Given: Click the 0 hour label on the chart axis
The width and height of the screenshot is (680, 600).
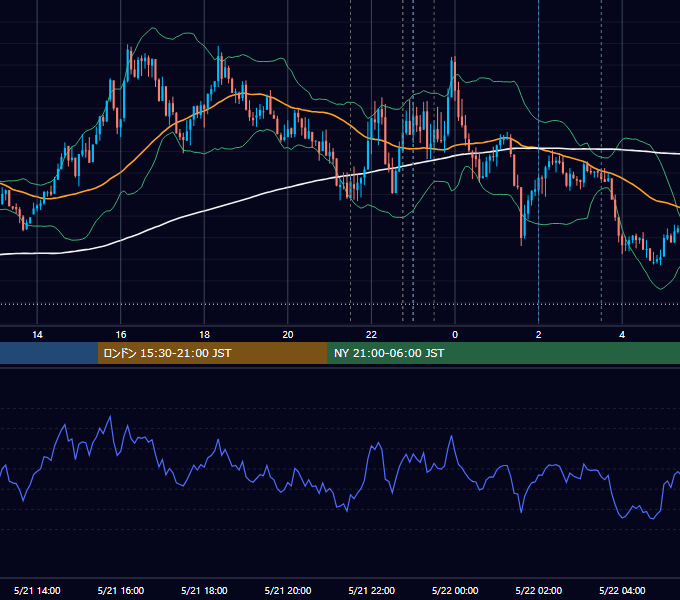Looking at the screenshot, I should click(x=455, y=335).
